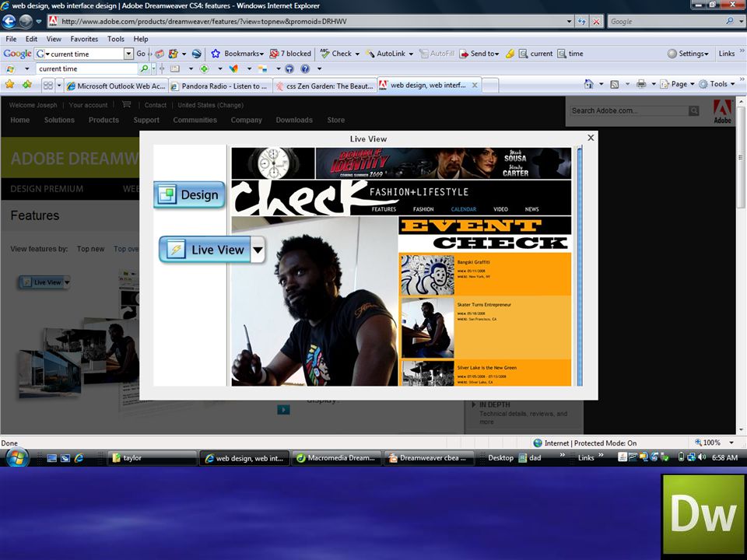Click the Bangski Graffiti event thumbnail
The image size is (747, 560).
tap(427, 275)
